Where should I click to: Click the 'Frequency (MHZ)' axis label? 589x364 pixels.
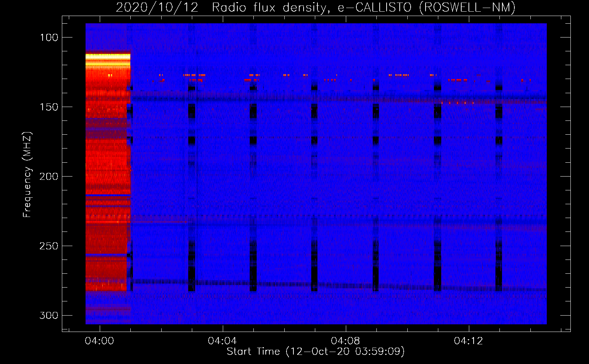click(x=27, y=174)
